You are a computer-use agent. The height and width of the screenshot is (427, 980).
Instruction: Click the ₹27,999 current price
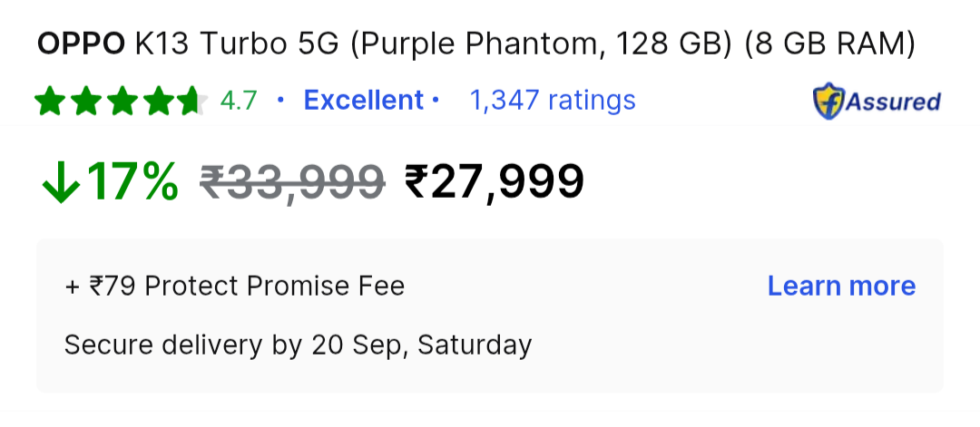[x=495, y=182]
